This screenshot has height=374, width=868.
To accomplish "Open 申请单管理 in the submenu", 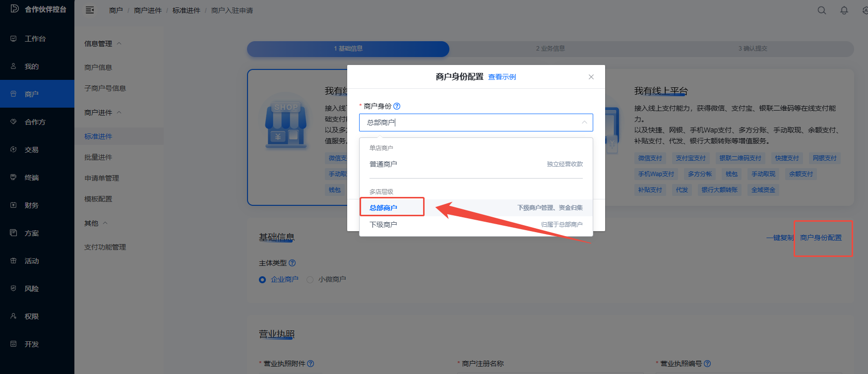I will point(102,178).
